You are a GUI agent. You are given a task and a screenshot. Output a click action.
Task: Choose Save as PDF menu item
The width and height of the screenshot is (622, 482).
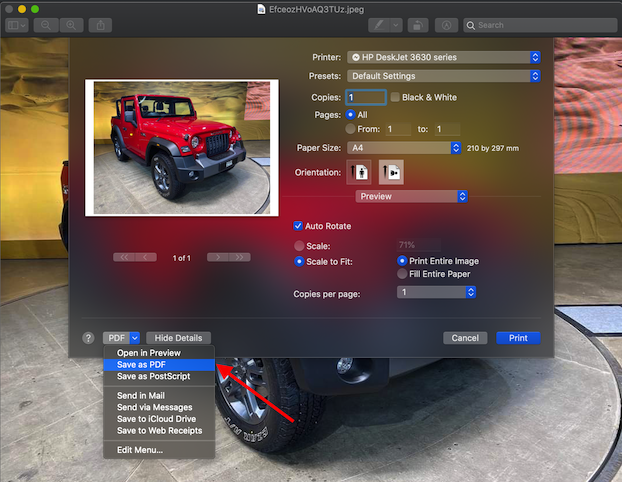(x=159, y=365)
